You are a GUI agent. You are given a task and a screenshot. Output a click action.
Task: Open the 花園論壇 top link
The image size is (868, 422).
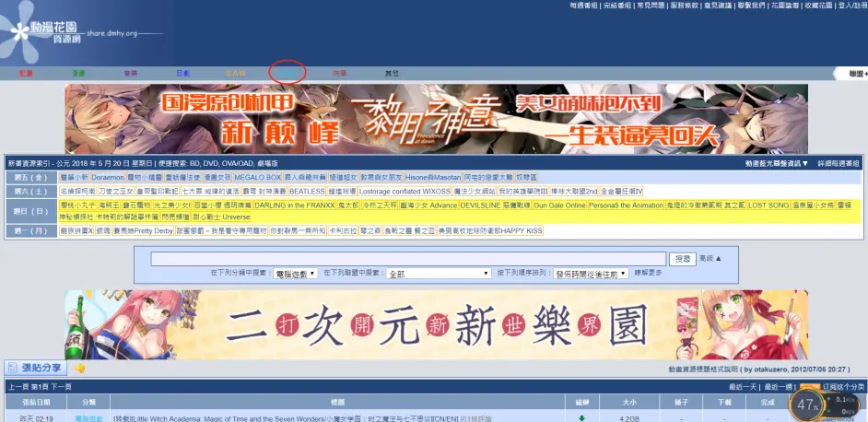[x=785, y=5]
